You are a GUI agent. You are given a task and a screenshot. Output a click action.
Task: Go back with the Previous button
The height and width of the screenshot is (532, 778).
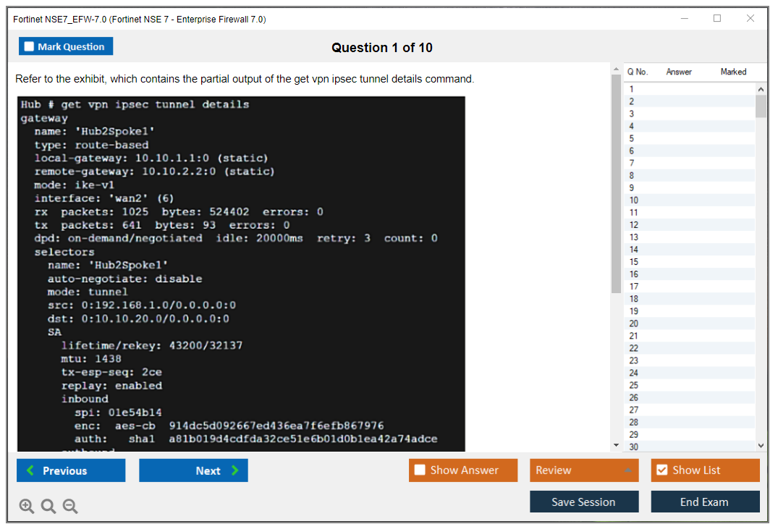click(x=71, y=470)
